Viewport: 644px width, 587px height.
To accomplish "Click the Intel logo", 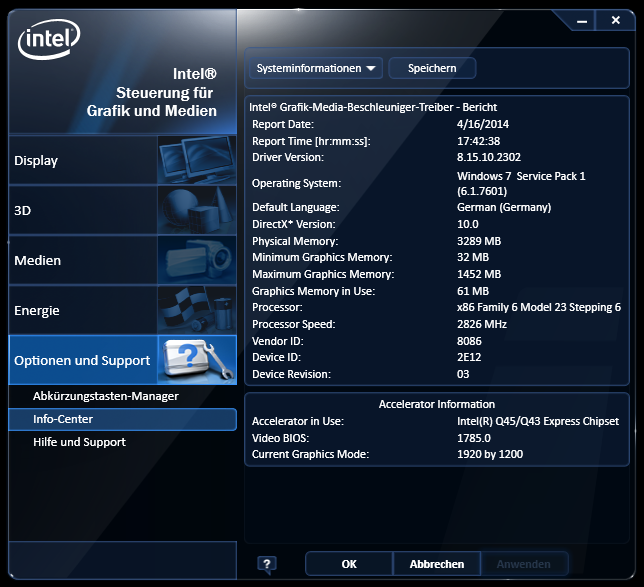I will pyautogui.click(x=49, y=39).
